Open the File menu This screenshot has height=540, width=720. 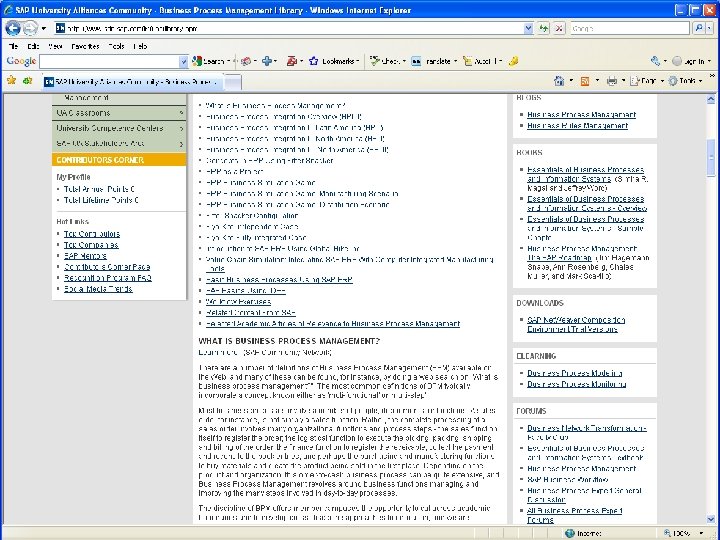coord(13,46)
